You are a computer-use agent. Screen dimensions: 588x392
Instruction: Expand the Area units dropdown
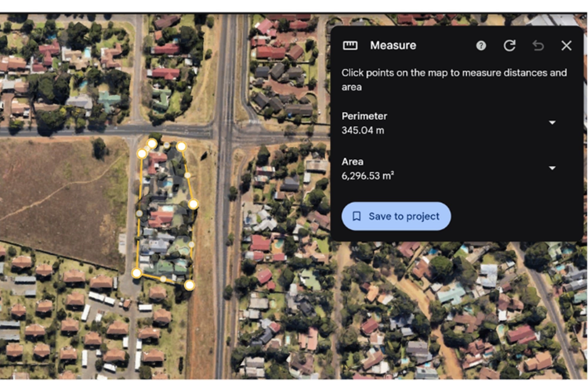point(552,168)
